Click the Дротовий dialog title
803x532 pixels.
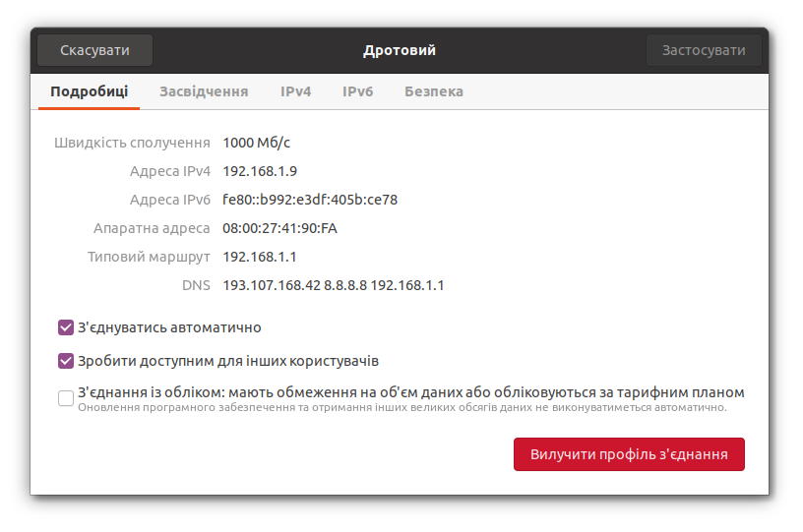point(399,50)
